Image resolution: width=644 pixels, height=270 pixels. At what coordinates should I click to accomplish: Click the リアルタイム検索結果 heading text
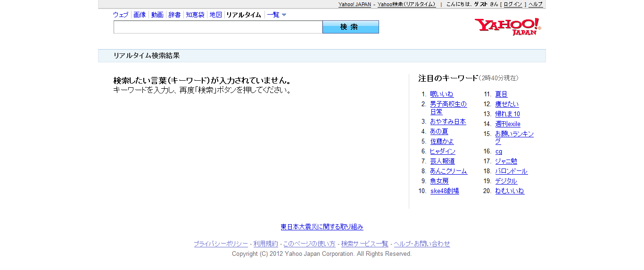pos(147,56)
